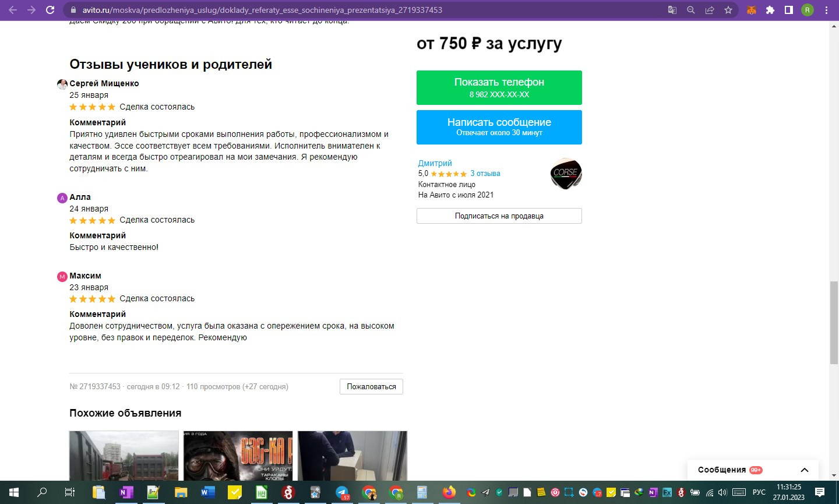Open the yellow sticky notes taskbar app

click(x=235, y=492)
